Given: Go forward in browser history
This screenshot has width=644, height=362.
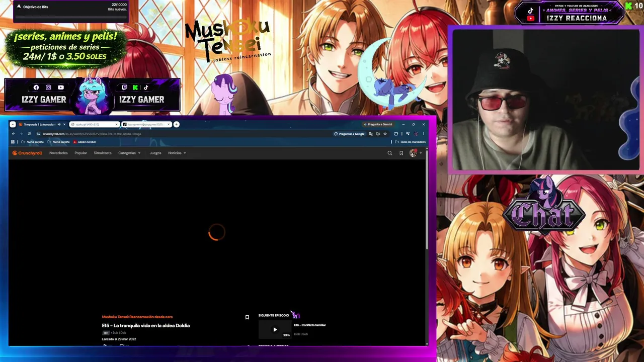Looking at the screenshot, I should pos(21,134).
